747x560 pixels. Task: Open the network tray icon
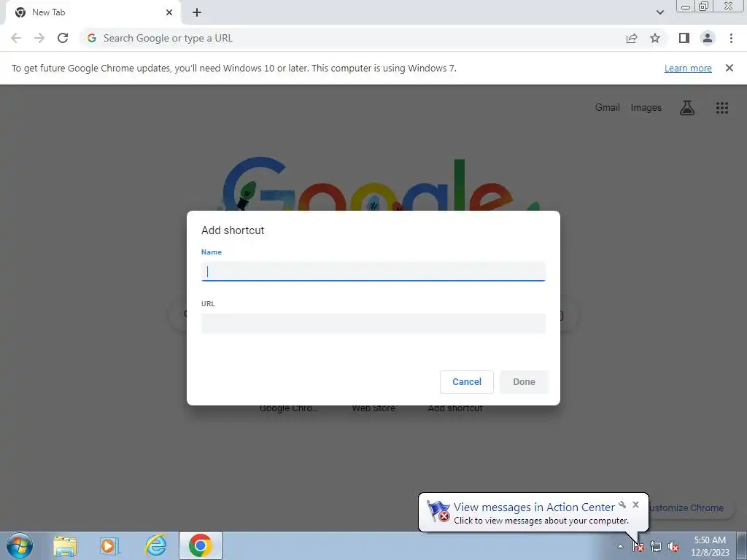click(x=656, y=547)
